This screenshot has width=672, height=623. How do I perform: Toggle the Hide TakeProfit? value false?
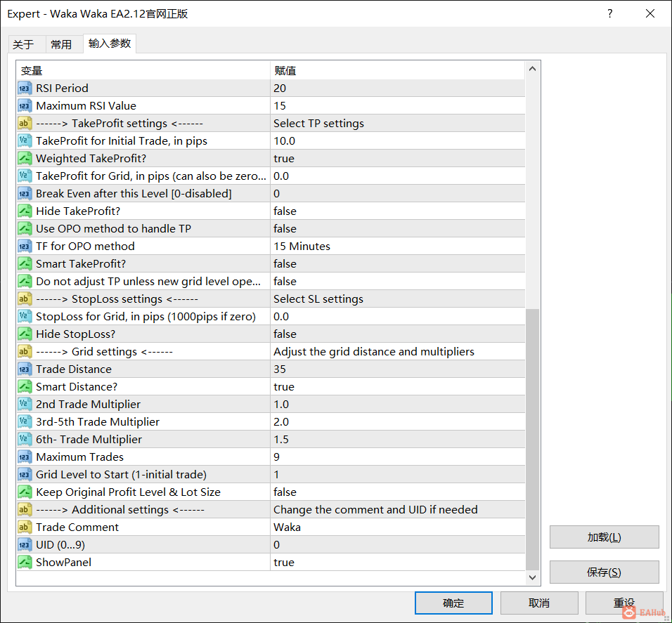(398, 211)
